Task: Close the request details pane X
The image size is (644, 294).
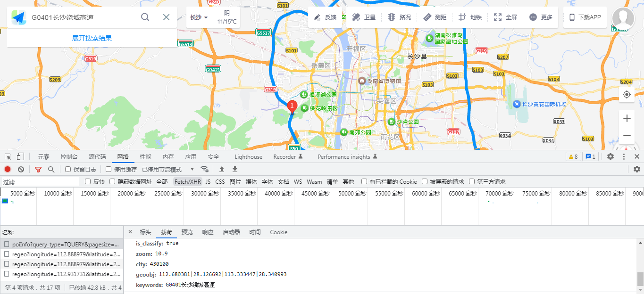Action: click(x=130, y=232)
